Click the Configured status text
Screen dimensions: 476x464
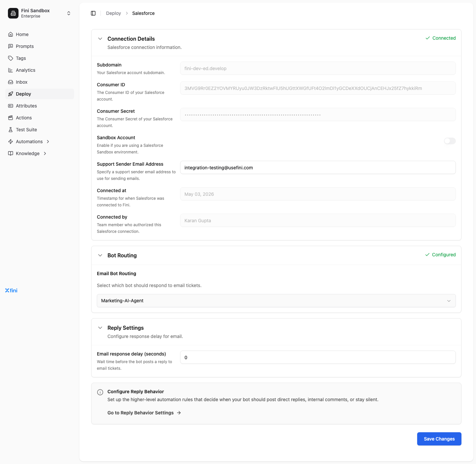pos(444,255)
